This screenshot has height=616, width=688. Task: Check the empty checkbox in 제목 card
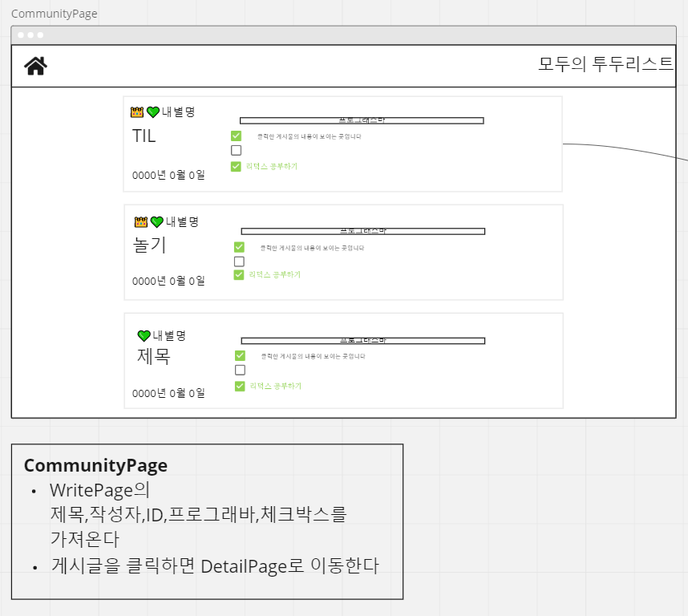point(240,370)
